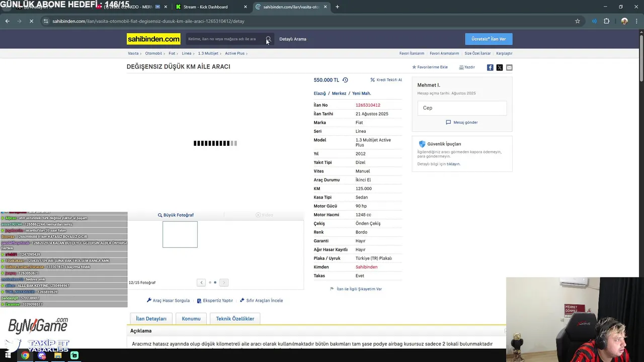Open Size Özel İlanlar link

(x=477, y=53)
